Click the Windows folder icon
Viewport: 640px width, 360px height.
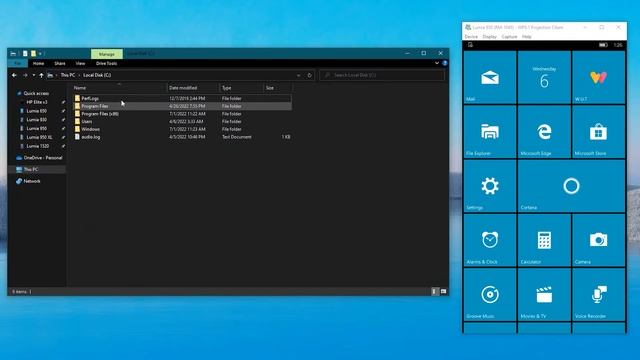tap(77, 129)
